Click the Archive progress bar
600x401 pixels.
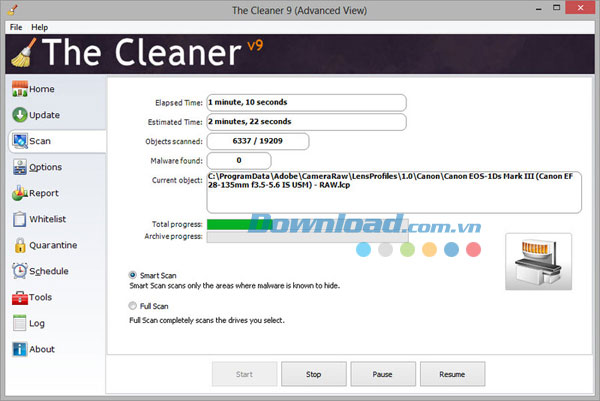click(x=308, y=237)
